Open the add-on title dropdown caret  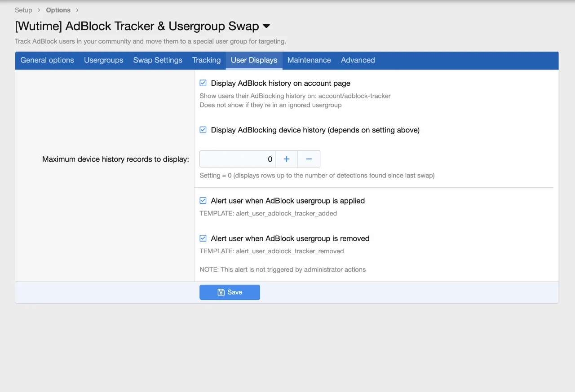(266, 26)
